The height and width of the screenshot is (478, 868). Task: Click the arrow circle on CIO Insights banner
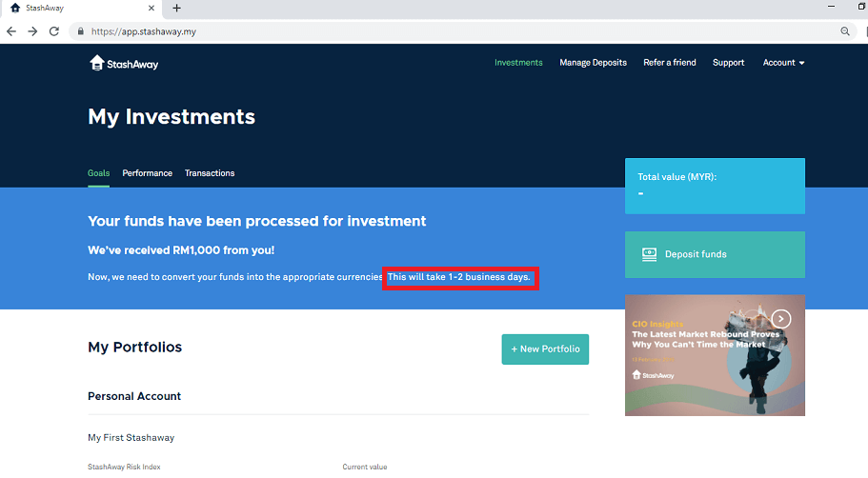pos(781,319)
